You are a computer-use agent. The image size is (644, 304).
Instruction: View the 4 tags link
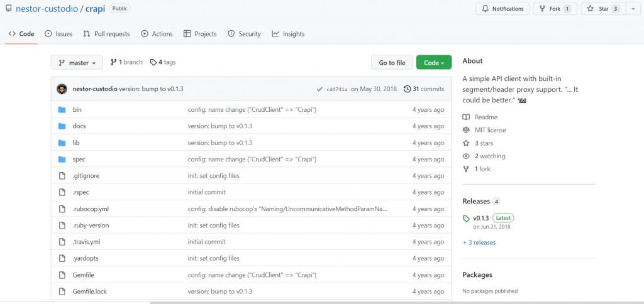pyautogui.click(x=163, y=62)
